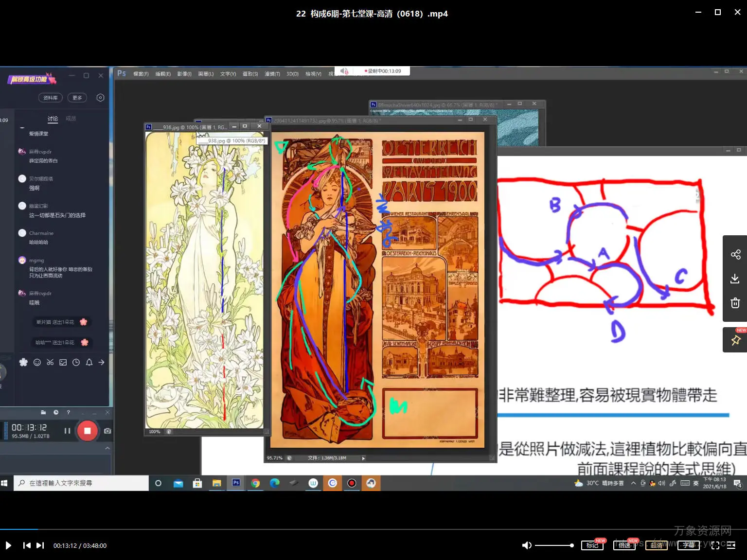Open the 超清 video quality selector

tap(656, 545)
